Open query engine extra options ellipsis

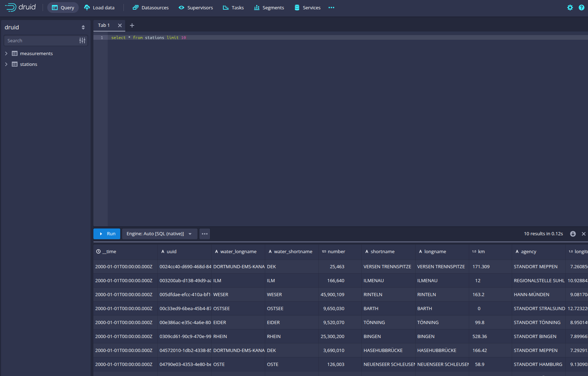click(205, 234)
